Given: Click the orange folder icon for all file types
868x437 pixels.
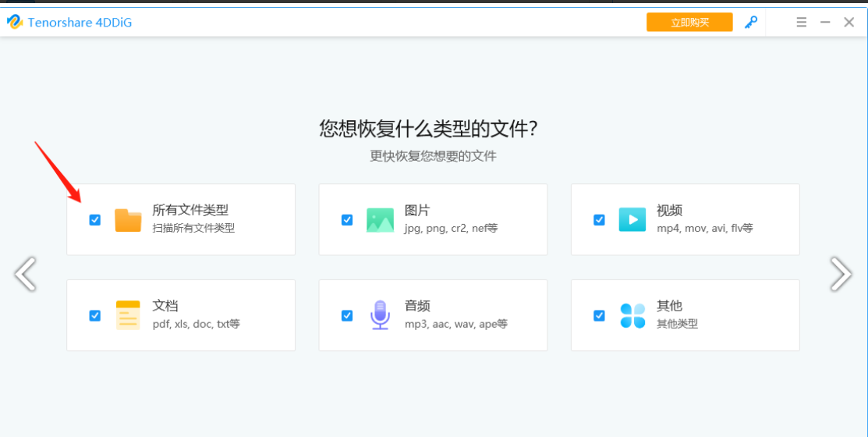Looking at the screenshot, I should pos(128,220).
